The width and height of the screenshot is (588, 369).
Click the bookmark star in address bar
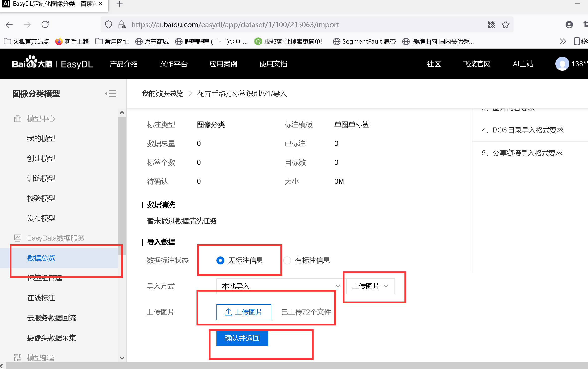505,24
